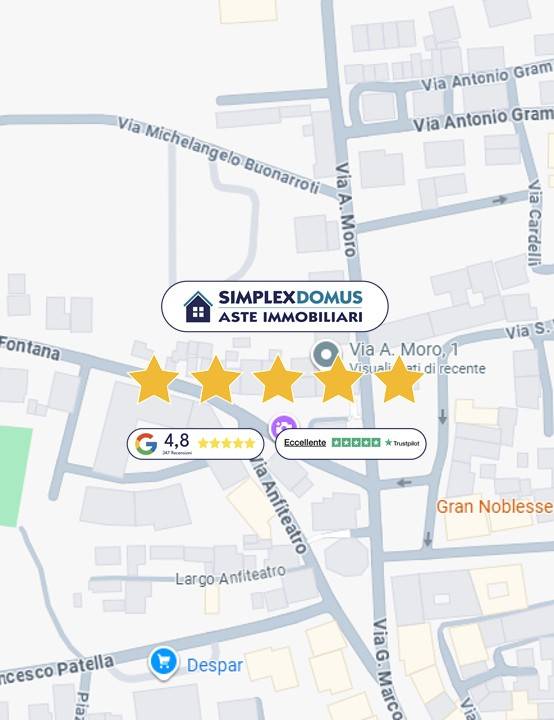Click the Eccellente underlined link

[305, 443]
